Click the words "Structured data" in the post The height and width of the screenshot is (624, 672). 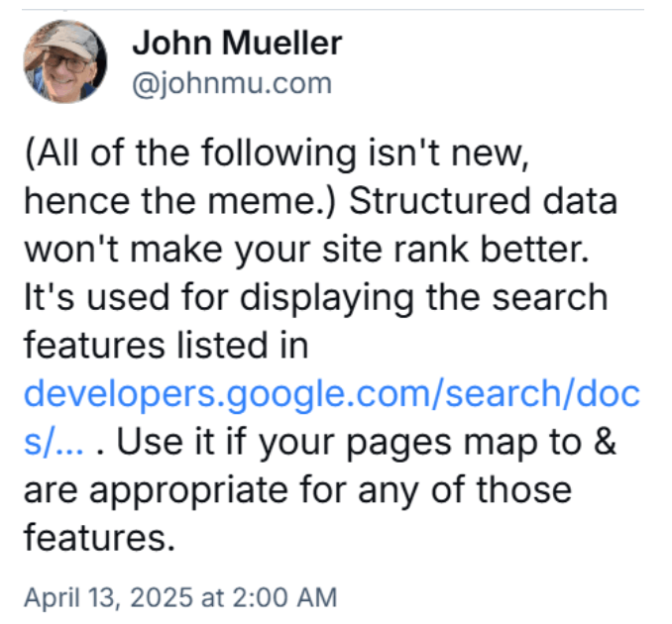(484, 201)
